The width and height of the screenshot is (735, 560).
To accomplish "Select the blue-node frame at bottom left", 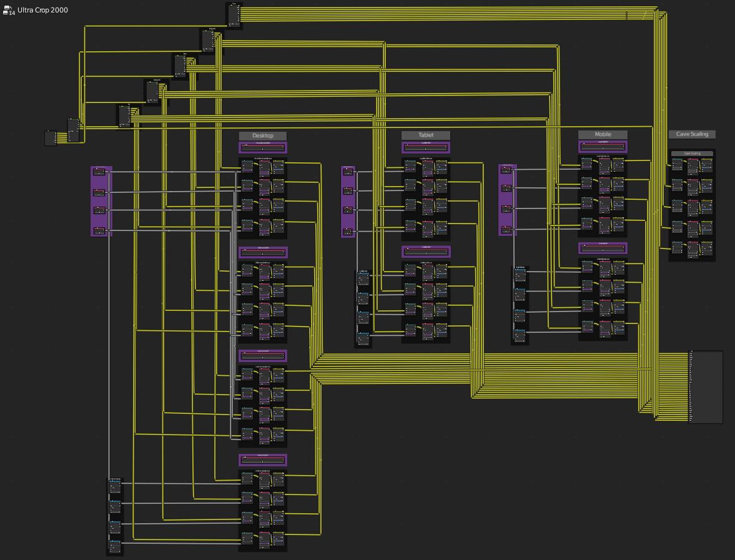I will pos(115,517).
